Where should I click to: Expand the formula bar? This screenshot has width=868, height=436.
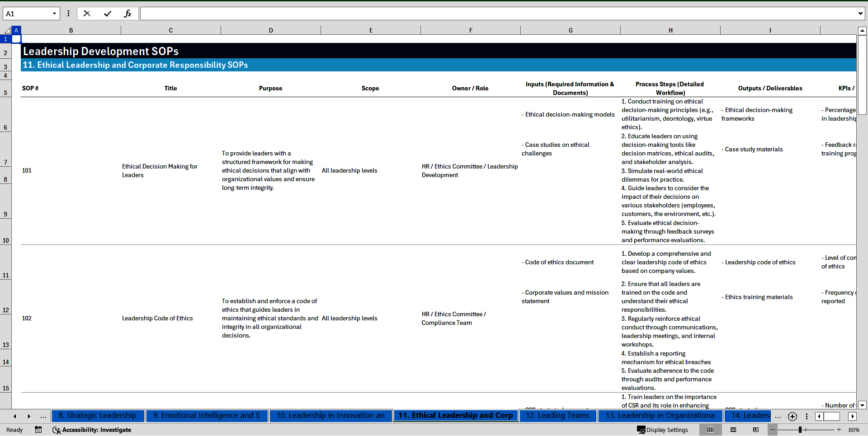(x=860, y=14)
